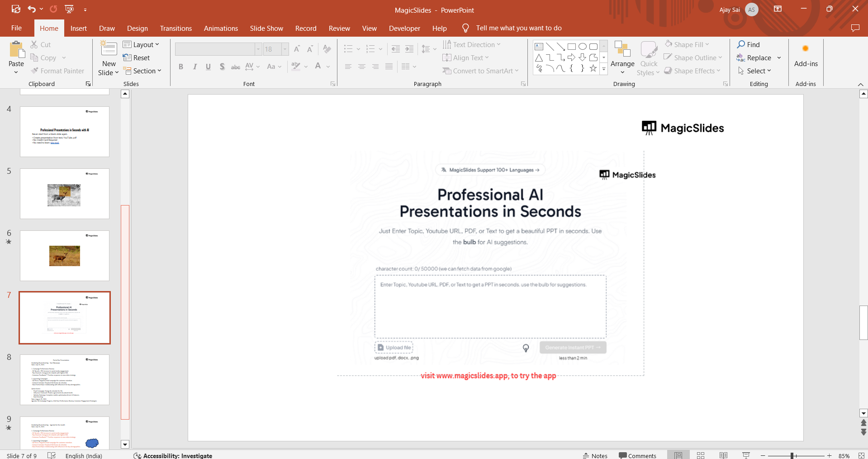Open the Add-ins button
This screenshot has width=868, height=459.
pos(806,56)
